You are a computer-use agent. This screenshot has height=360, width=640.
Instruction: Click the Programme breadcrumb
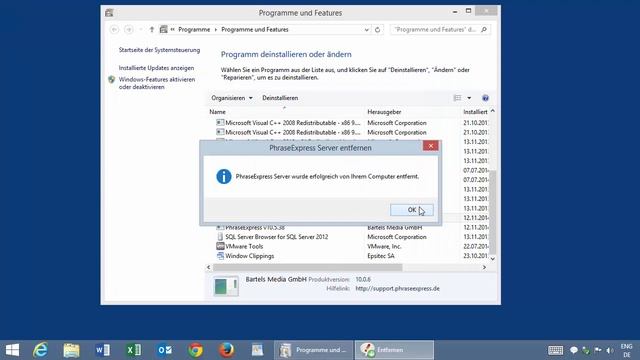(194, 29)
